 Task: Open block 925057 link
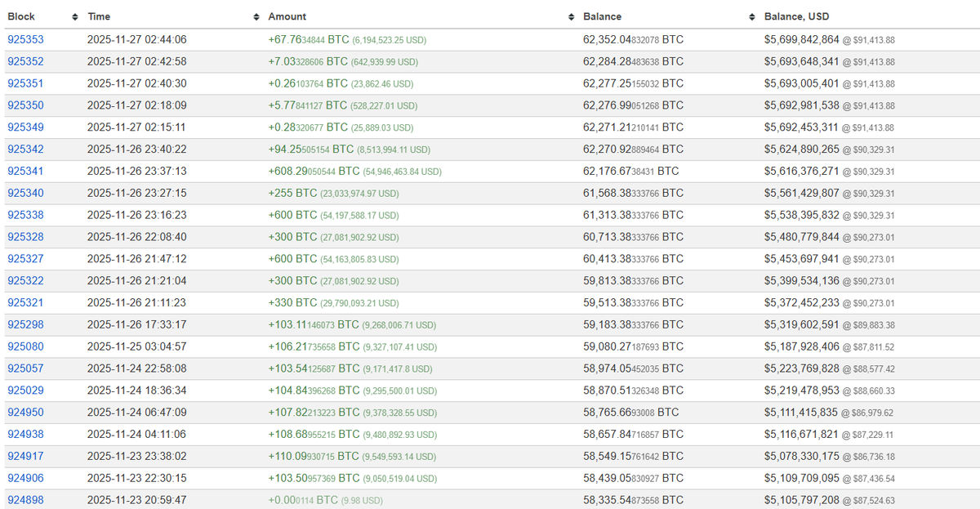[x=25, y=369]
